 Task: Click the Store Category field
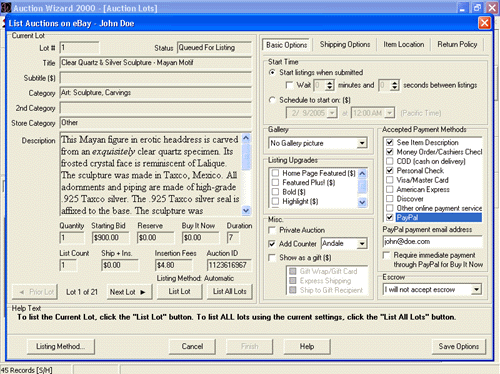pyautogui.click(x=156, y=123)
